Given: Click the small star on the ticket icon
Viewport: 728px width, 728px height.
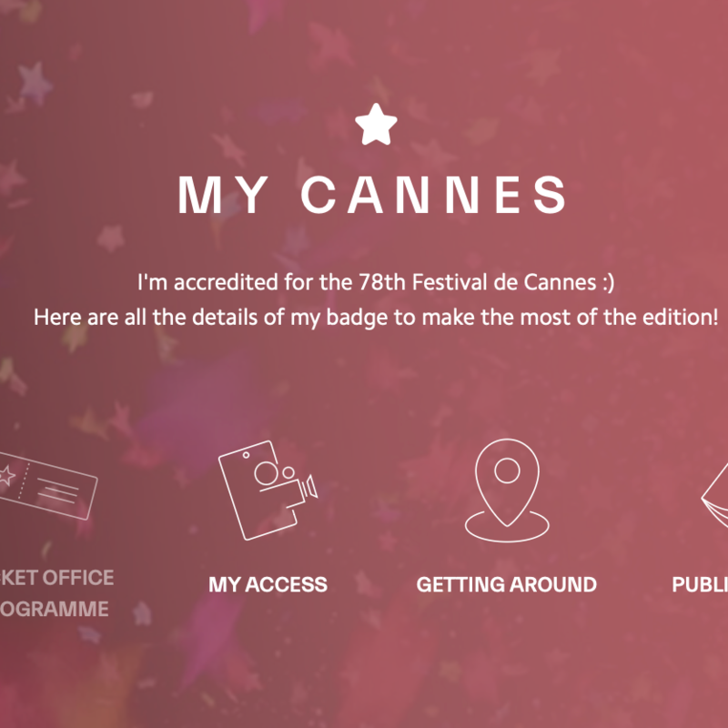Looking at the screenshot, I should click(x=8, y=474).
